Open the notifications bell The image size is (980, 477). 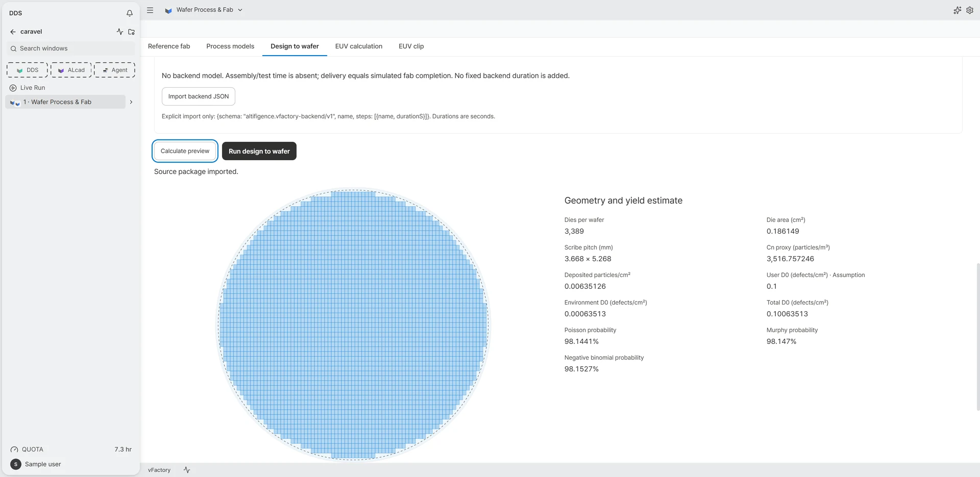[130, 13]
